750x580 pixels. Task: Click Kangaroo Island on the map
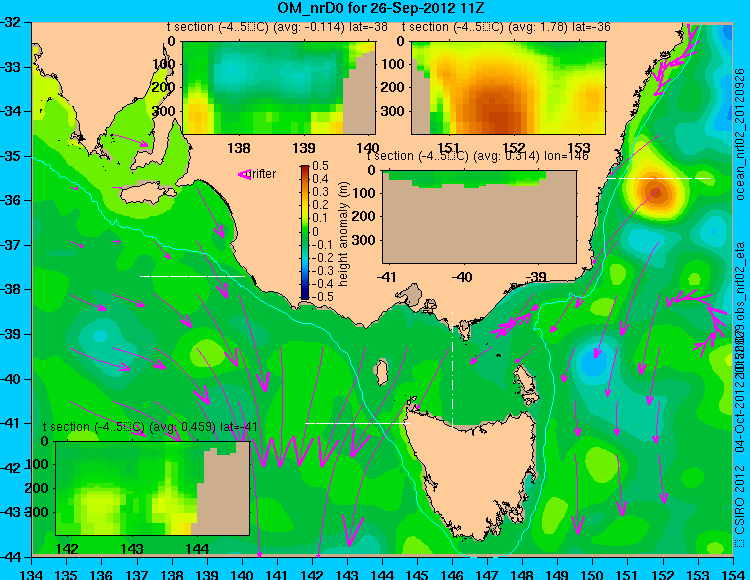tap(148, 195)
